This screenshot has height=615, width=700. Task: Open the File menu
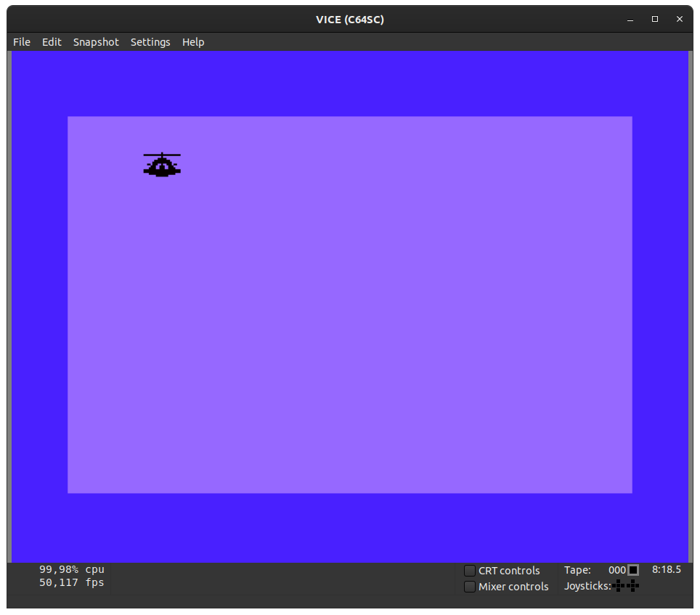(x=22, y=42)
